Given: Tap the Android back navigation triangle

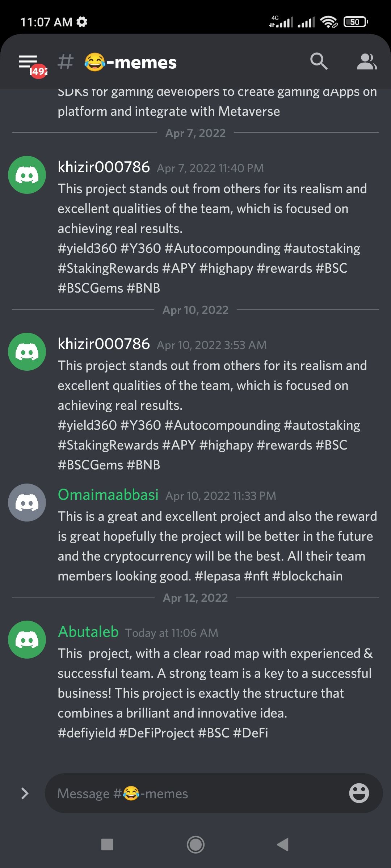Looking at the screenshot, I should (283, 845).
